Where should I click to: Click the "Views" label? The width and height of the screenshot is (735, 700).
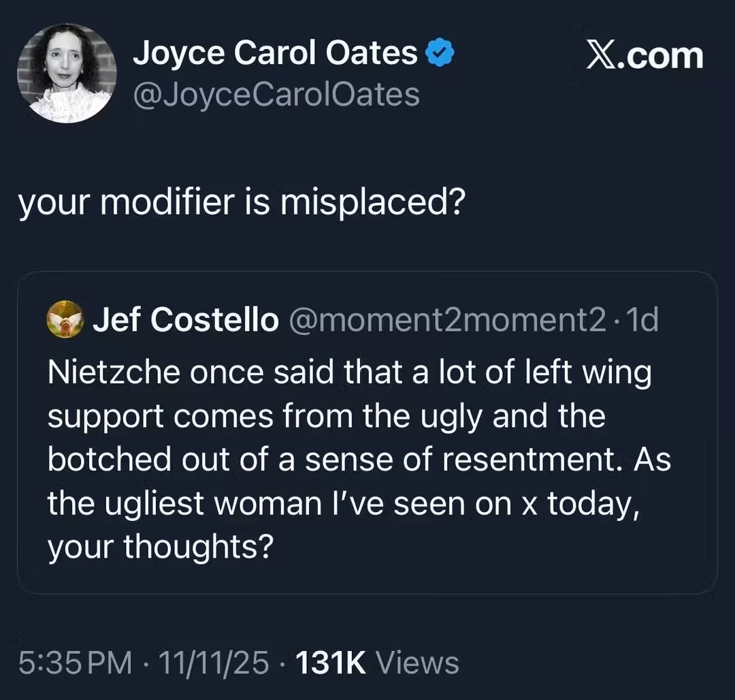417,663
